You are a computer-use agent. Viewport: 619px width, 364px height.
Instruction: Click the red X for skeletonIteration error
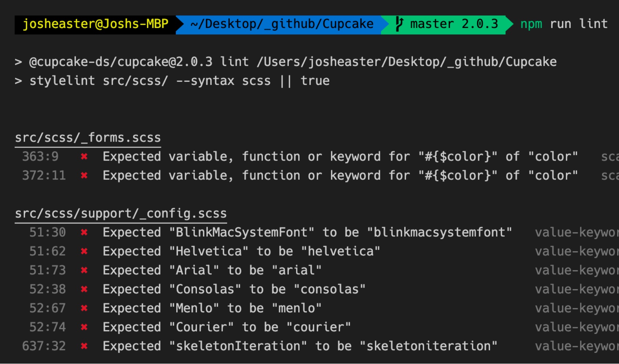[x=84, y=346]
